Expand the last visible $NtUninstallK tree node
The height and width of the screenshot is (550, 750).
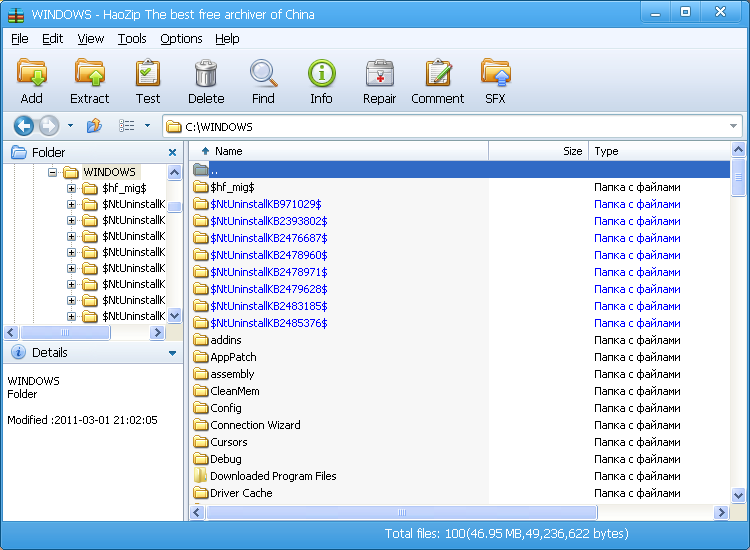click(71, 316)
